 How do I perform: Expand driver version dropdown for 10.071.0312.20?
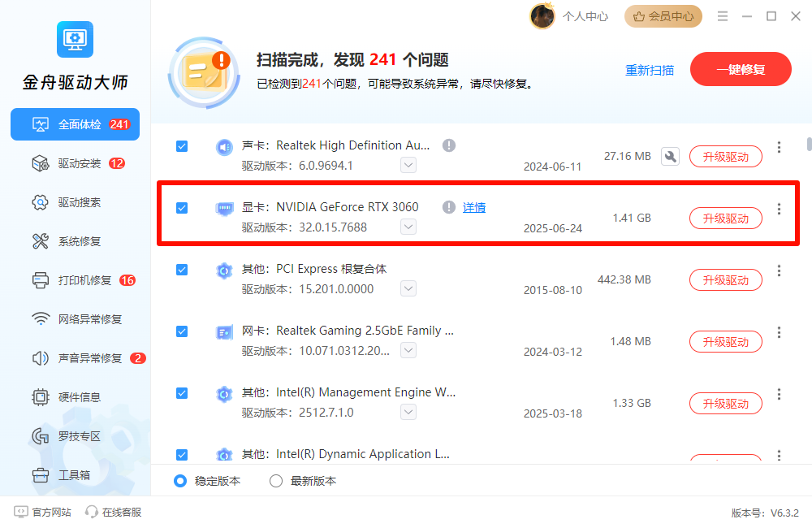408,350
